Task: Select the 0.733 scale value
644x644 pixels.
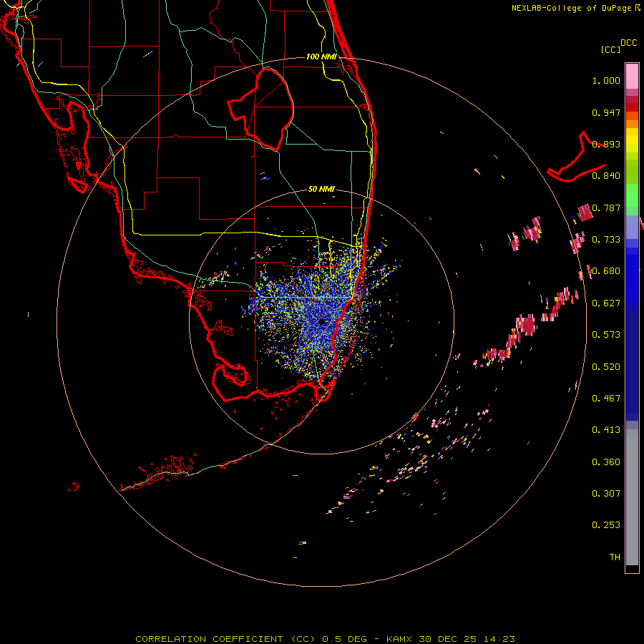Action: pos(606,240)
